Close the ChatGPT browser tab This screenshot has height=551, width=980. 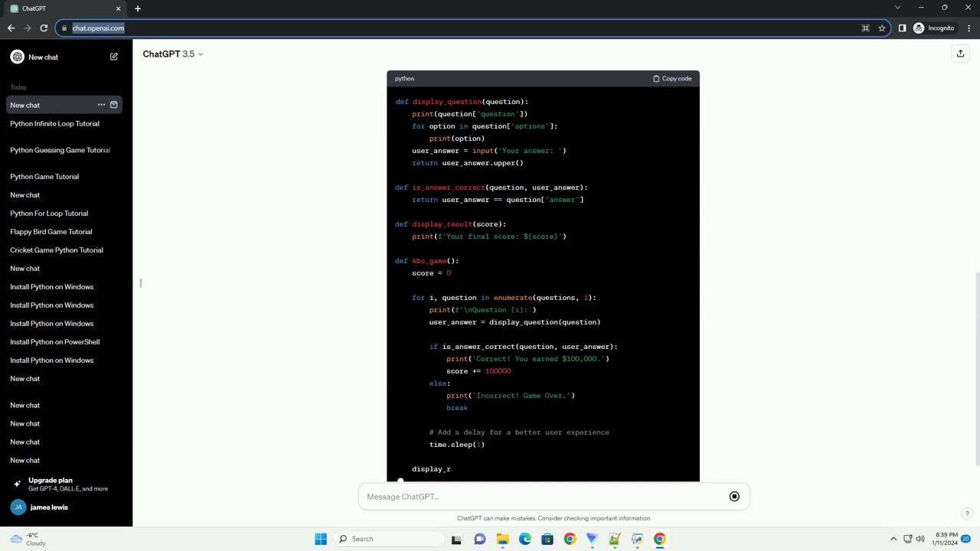tap(118, 8)
